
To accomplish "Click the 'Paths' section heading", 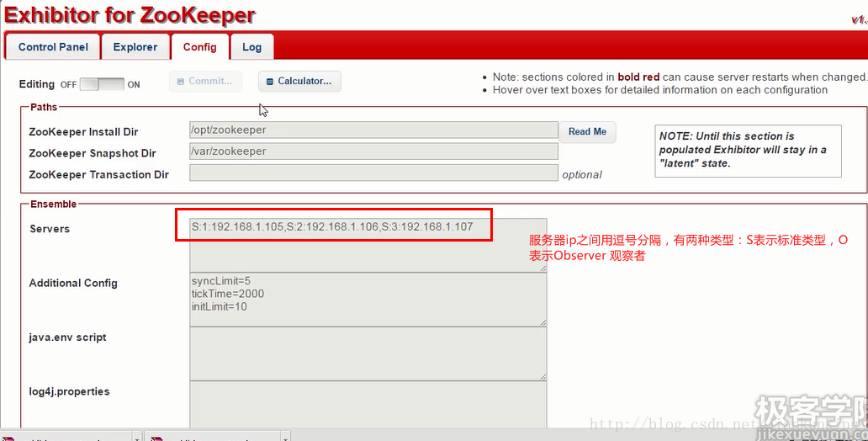I will point(44,107).
